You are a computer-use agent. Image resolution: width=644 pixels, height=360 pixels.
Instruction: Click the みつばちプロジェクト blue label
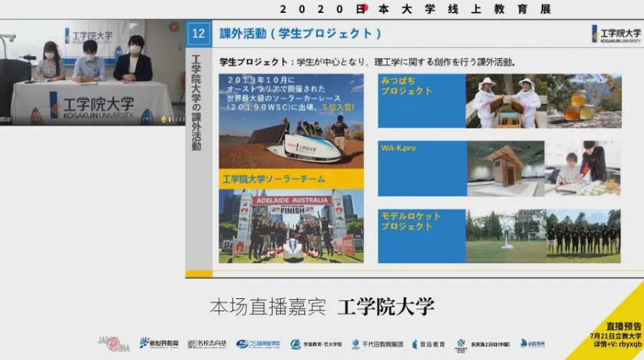(x=422, y=100)
